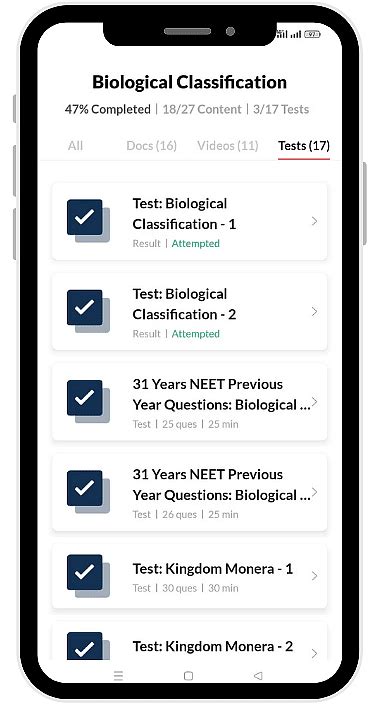The height and width of the screenshot is (707, 379).
Task: Tap the test icon beside the 26 ques NEET item
Action: click(x=88, y=491)
